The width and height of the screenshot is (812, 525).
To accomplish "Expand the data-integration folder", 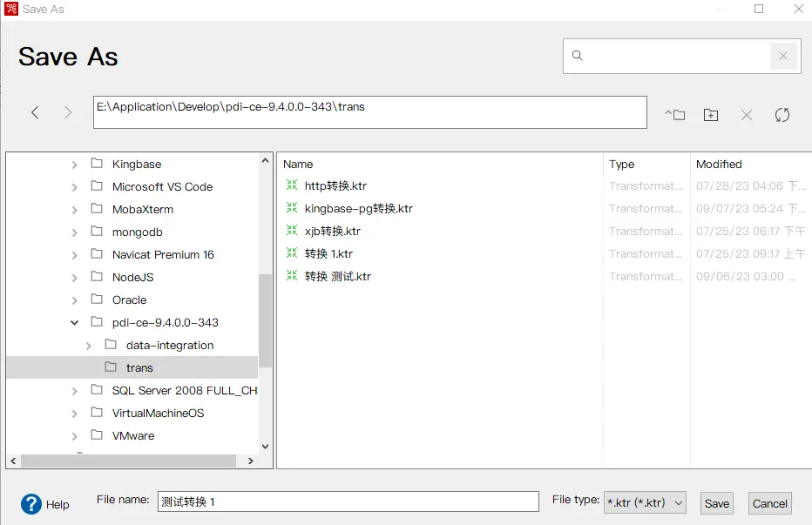I will coord(89,345).
